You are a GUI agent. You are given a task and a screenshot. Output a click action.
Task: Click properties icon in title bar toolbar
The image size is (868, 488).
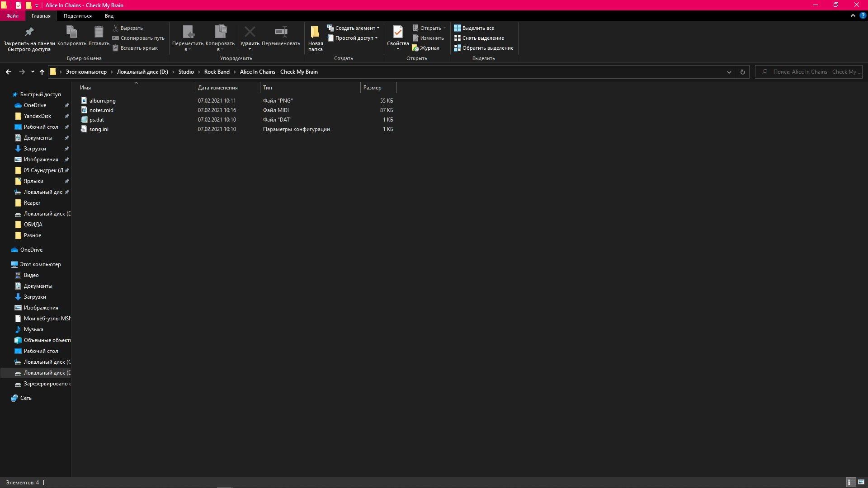coord(18,5)
